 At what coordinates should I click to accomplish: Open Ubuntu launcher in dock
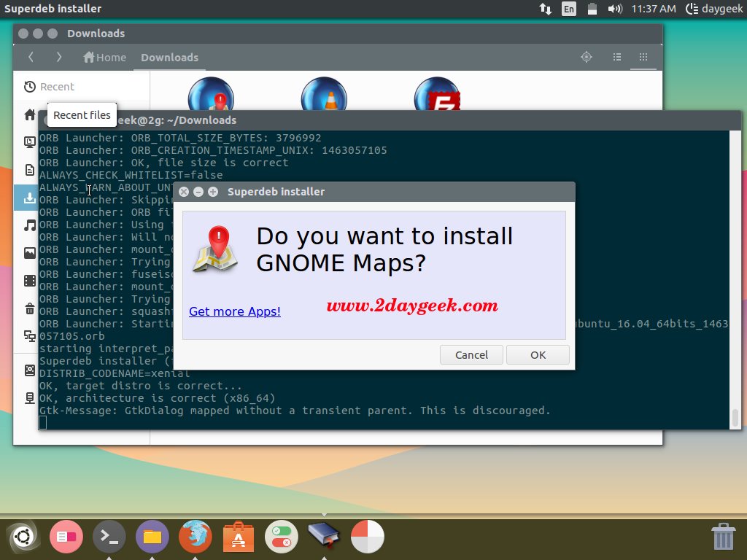(x=23, y=537)
